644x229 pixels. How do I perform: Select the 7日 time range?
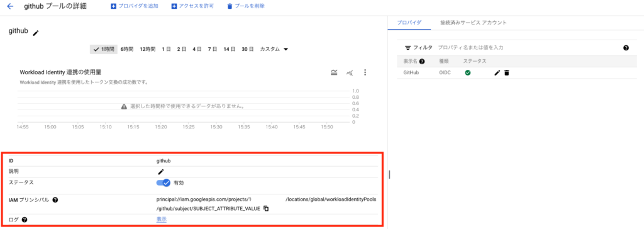pos(212,49)
